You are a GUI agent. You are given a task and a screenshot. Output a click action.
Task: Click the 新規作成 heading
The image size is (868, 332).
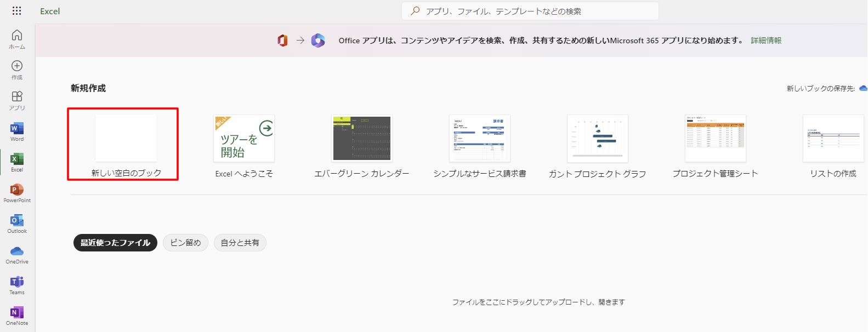coord(88,88)
